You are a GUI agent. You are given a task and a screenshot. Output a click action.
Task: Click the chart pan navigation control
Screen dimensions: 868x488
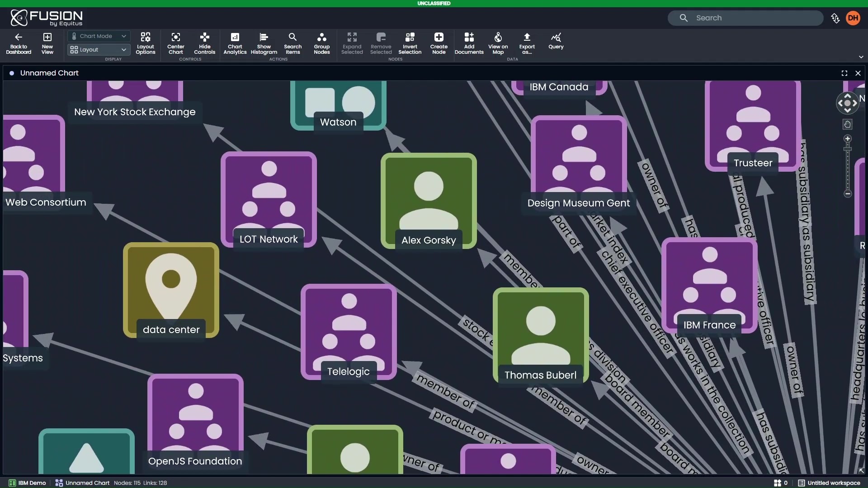848,103
